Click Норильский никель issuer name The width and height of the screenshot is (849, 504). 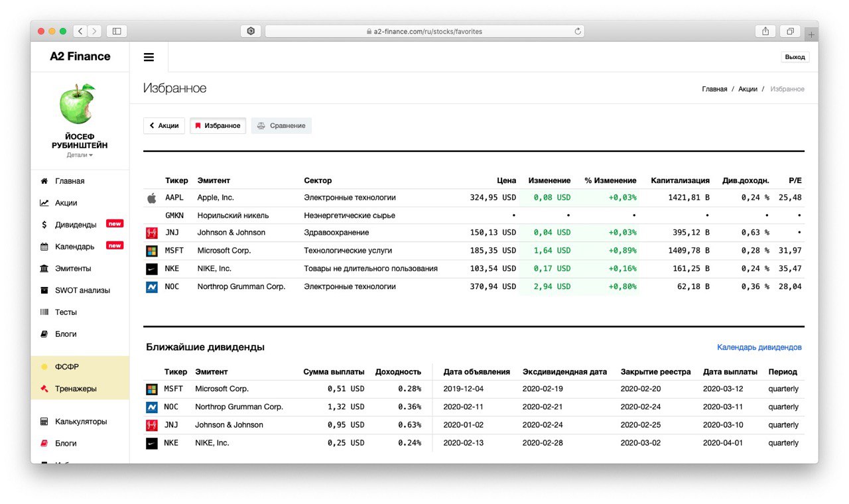233,216
